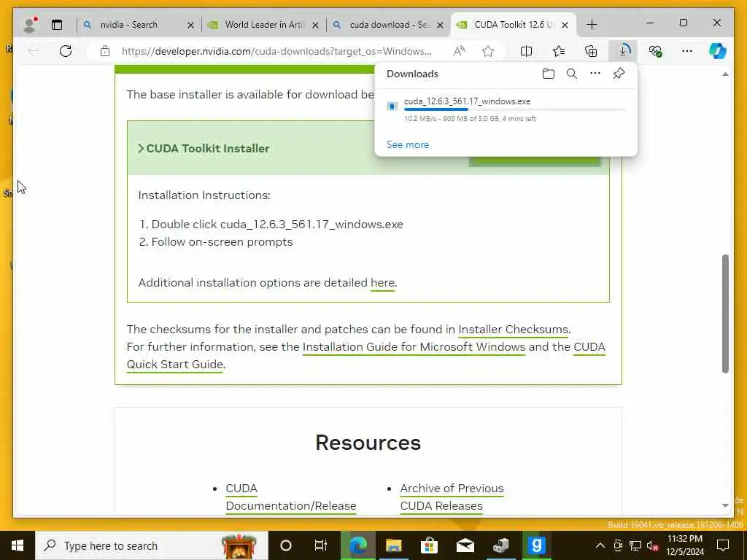Click the download progress bar
The height and width of the screenshot is (560, 747).
point(514,109)
